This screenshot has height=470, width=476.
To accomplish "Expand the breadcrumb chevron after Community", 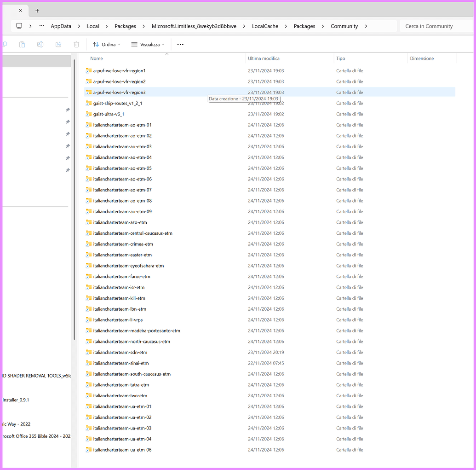I will pos(366,26).
